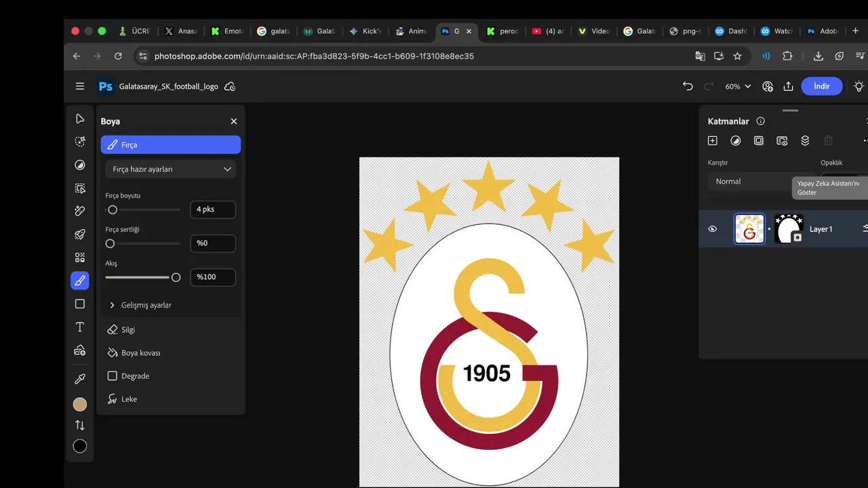Screen dimensions: 868x488
Task: Switch to the Video browser tab
Action: tap(593, 31)
